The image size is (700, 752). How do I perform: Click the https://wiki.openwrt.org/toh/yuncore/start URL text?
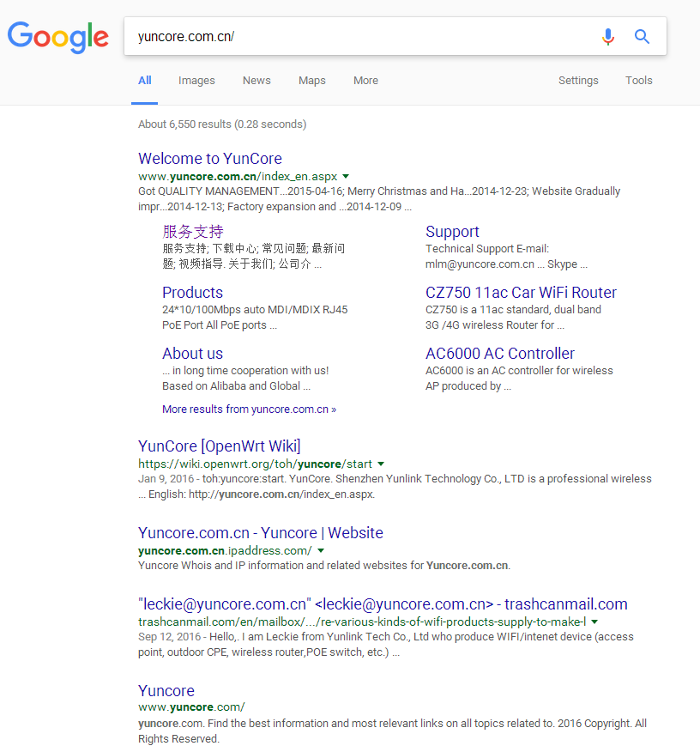(x=255, y=464)
